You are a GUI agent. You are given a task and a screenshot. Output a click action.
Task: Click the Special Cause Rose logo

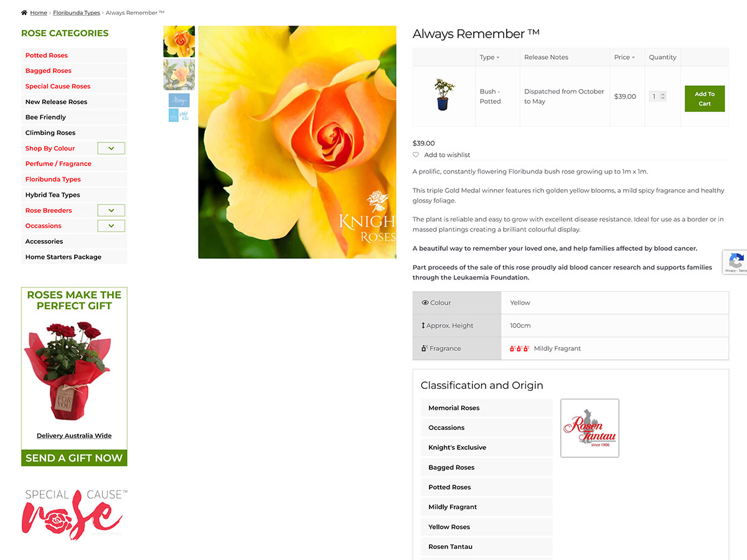click(x=74, y=513)
